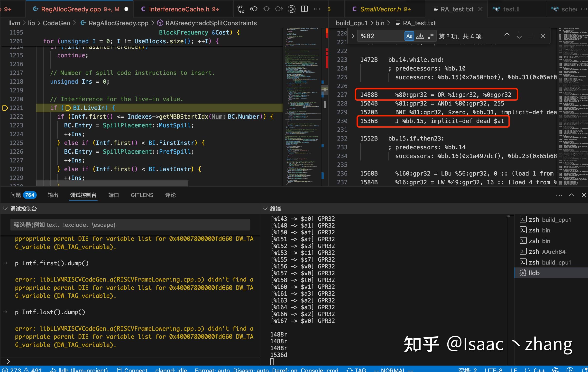This screenshot has height=372, width=588.
Task: Toggle regular expression search in find
Action: coord(431,36)
